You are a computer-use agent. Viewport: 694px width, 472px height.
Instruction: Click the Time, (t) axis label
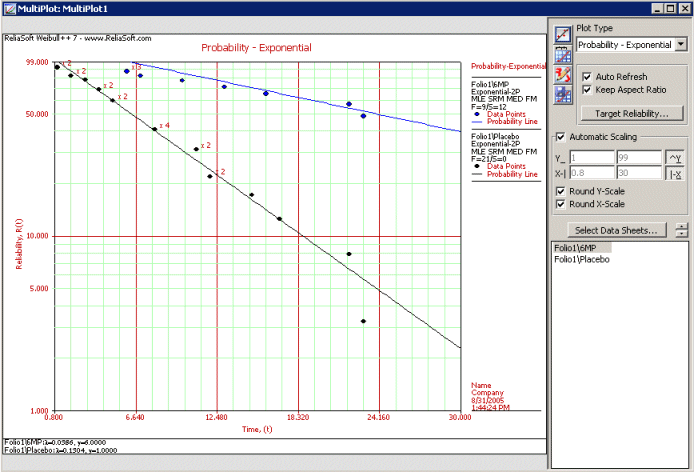[x=257, y=429]
